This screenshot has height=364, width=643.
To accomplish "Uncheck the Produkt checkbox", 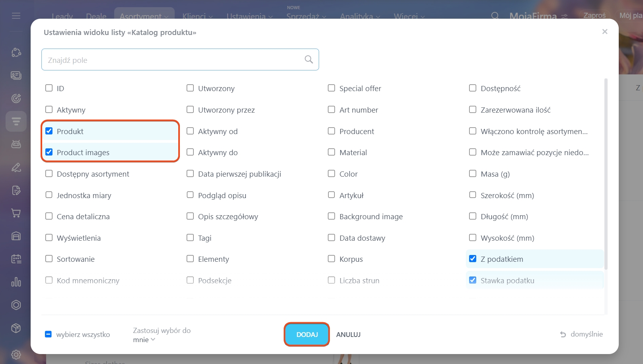I will tap(49, 131).
